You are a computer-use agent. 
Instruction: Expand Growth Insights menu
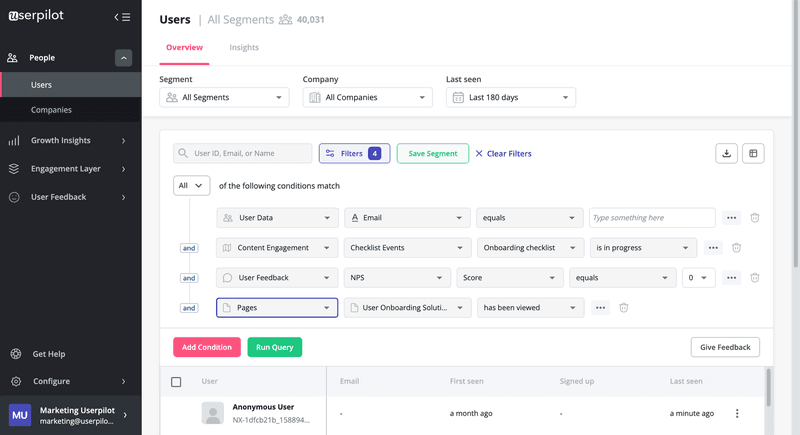[71, 140]
